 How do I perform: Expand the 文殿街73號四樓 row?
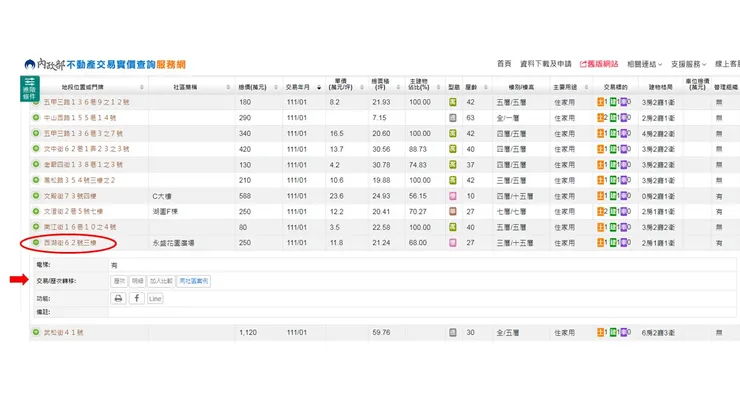(36, 195)
